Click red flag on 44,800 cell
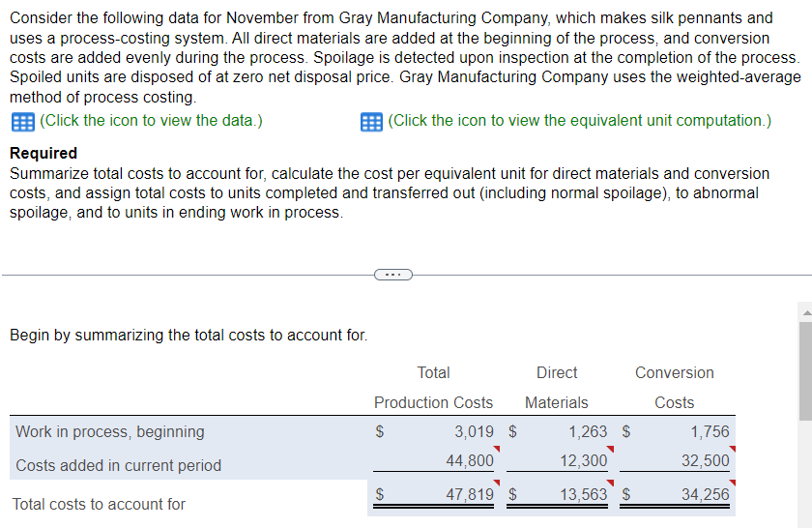This screenshot has width=812, height=528. 497,449
